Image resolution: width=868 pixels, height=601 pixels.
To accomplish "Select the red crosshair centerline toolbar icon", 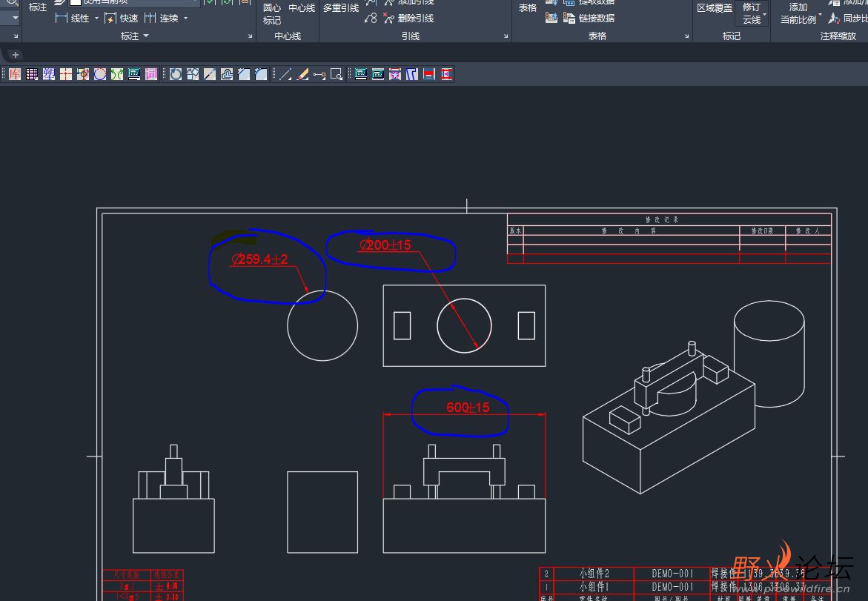I will tap(66, 74).
